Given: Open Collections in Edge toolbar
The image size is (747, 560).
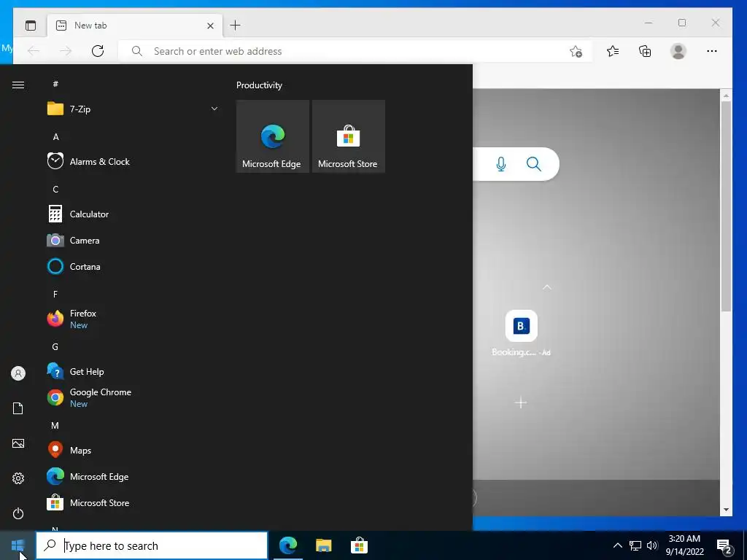Looking at the screenshot, I should tap(645, 51).
